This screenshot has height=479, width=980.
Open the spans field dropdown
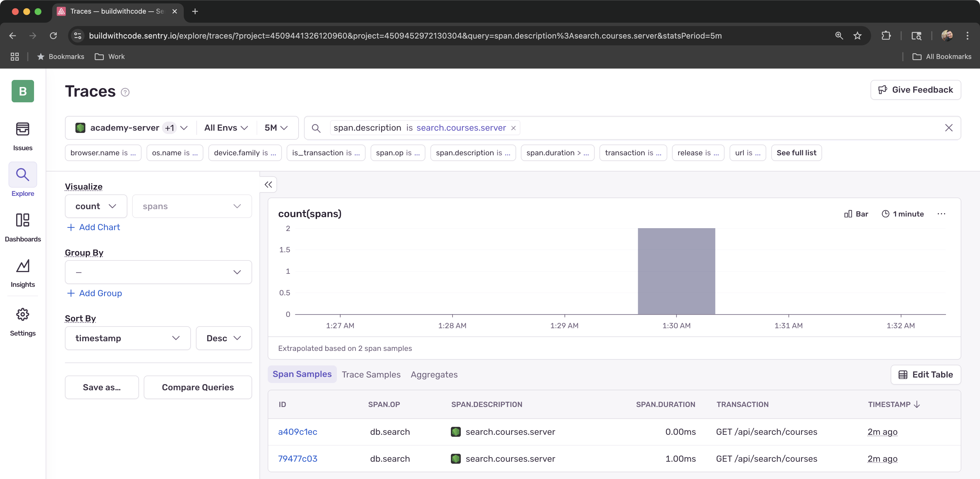pos(192,206)
